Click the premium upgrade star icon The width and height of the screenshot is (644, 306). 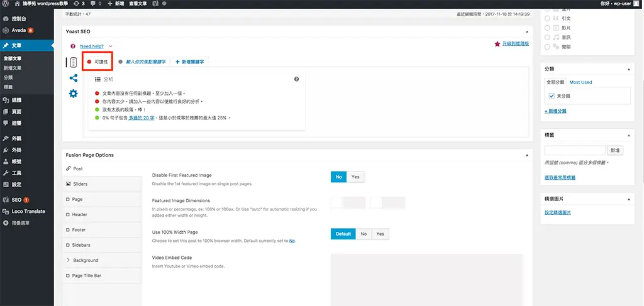point(497,43)
